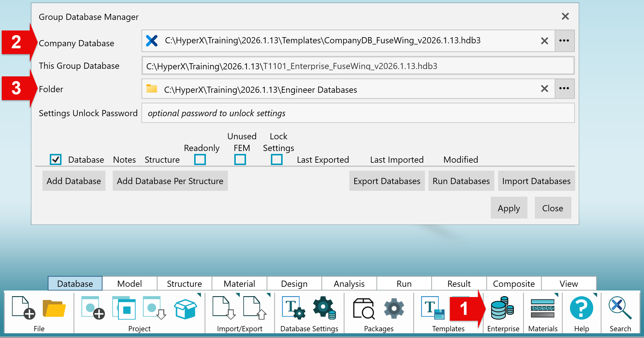Image resolution: width=644 pixels, height=338 pixels.
Task: Switch to the Model ribbon tab
Action: pos(129,284)
